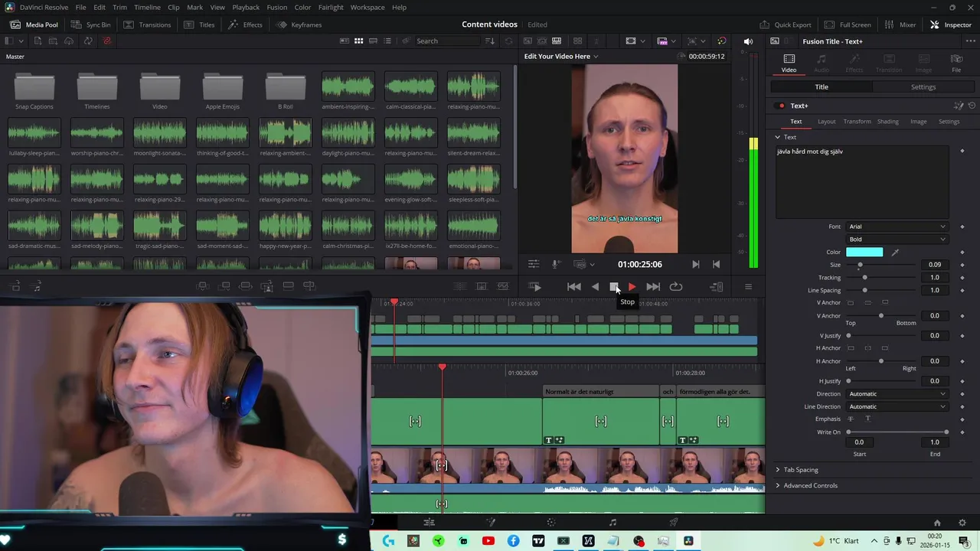
Task: Play in reverse
Action: click(595, 286)
